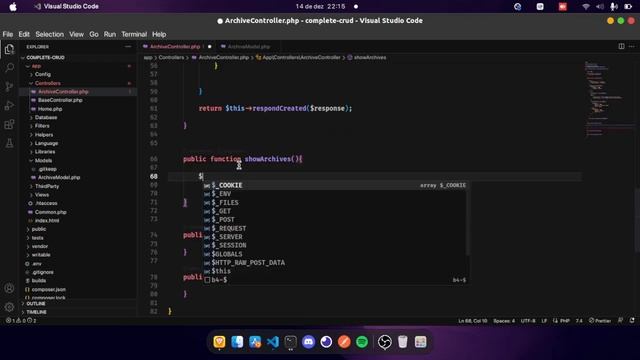Expand the TIMELINE section

point(36,312)
